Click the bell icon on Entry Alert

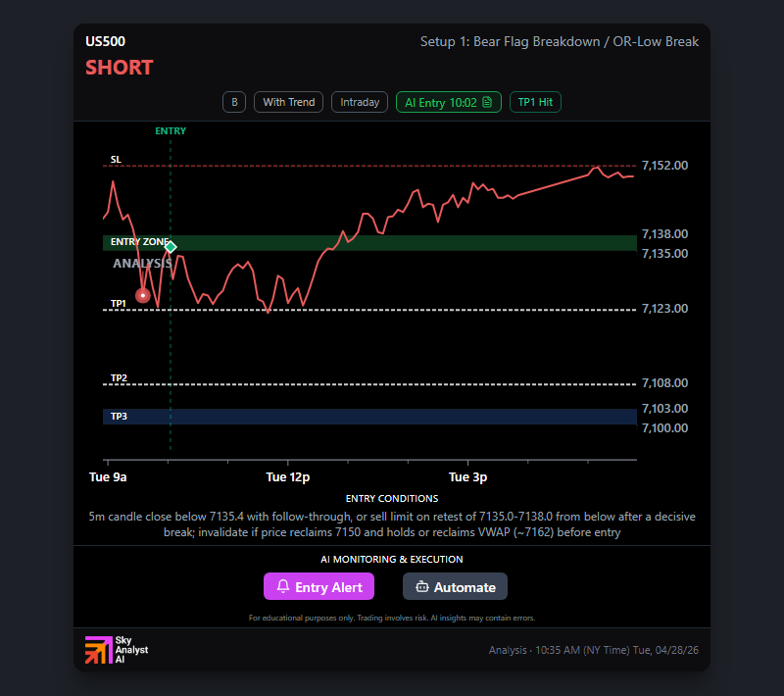(x=283, y=586)
